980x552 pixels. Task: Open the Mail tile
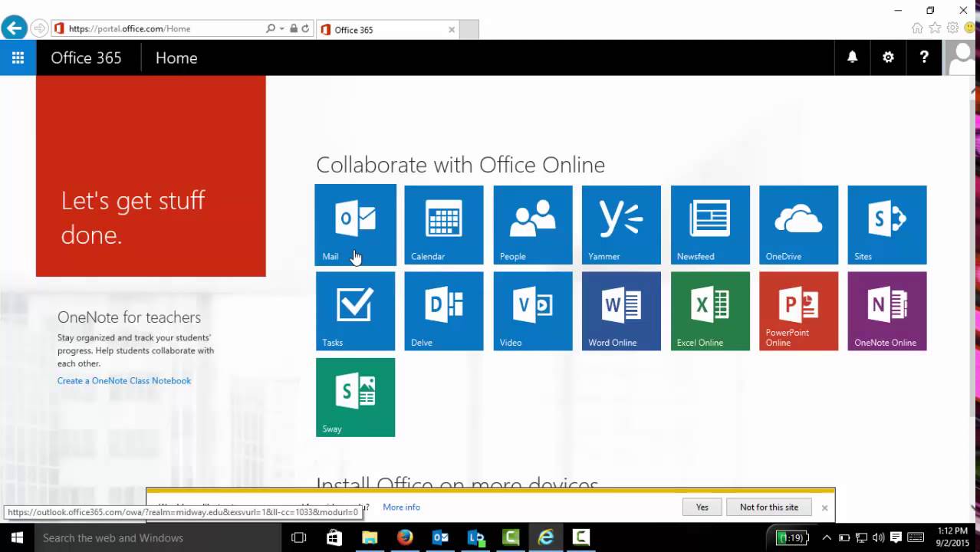(356, 225)
